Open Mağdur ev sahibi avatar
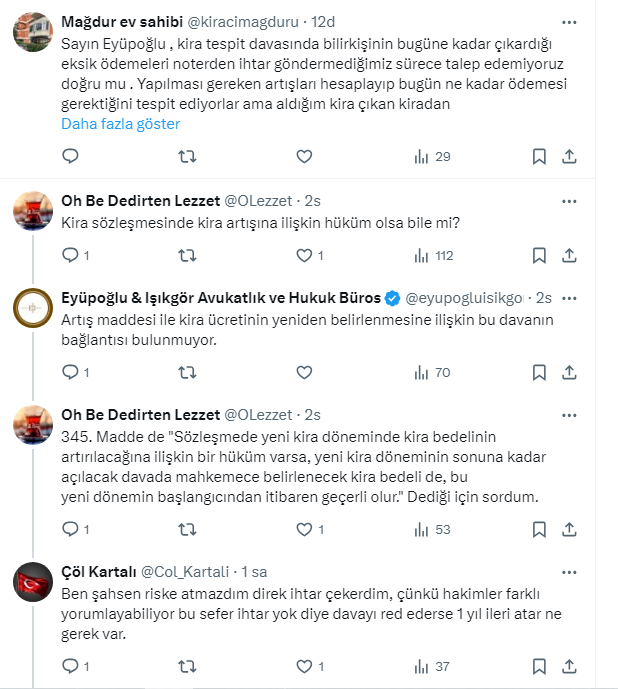 point(33,32)
